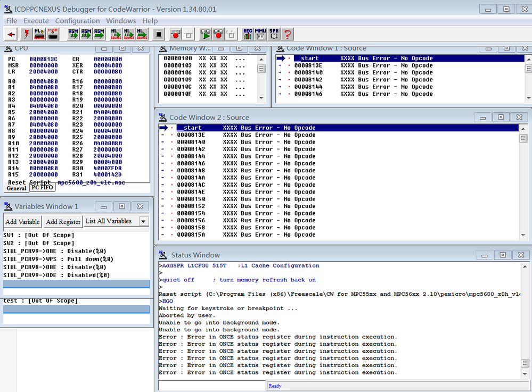Open the List All Variables dropdown
532x392 pixels.
coord(143,221)
